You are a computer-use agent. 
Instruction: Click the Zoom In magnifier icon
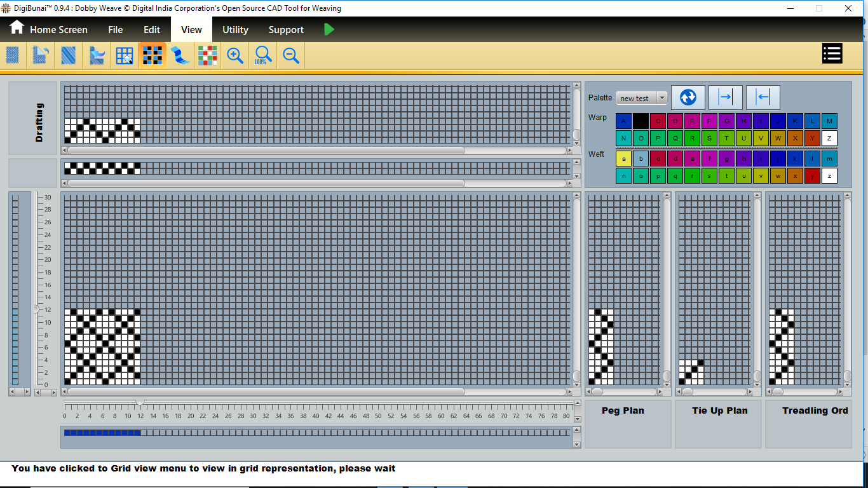coord(235,56)
